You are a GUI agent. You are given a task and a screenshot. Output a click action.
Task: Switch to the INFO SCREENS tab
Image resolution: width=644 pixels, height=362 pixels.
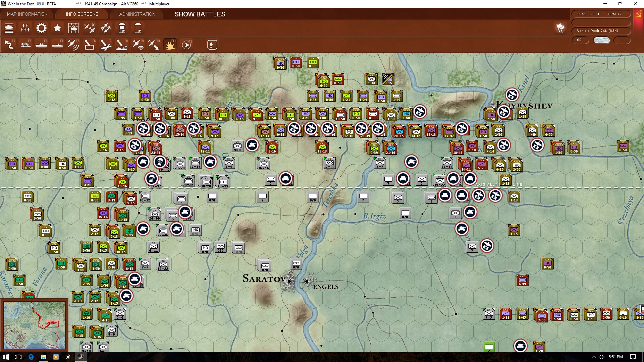pyautogui.click(x=82, y=14)
